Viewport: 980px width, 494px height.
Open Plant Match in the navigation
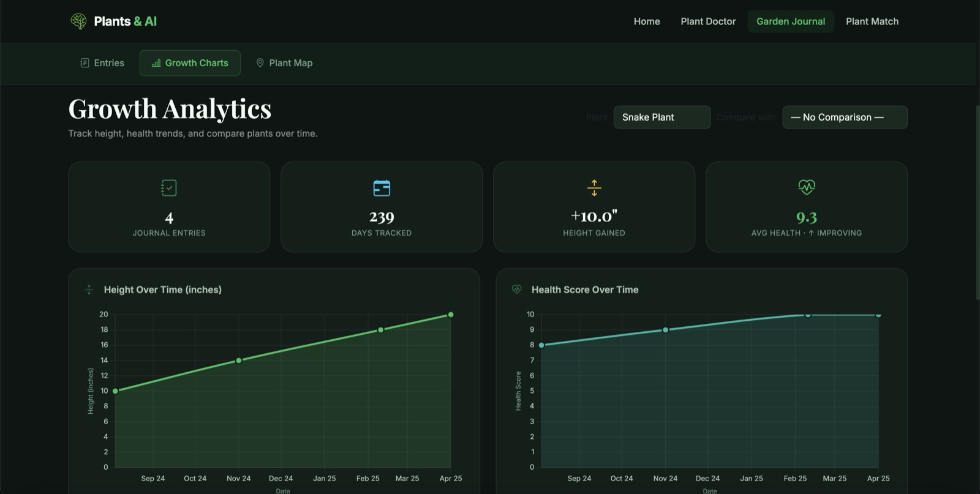[x=872, y=21]
